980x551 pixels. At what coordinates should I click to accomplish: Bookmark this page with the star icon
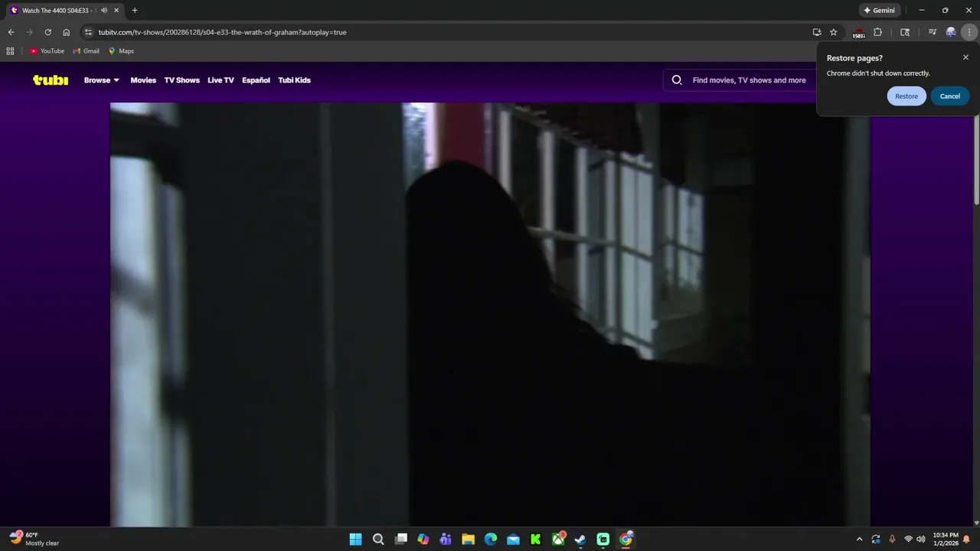click(834, 32)
